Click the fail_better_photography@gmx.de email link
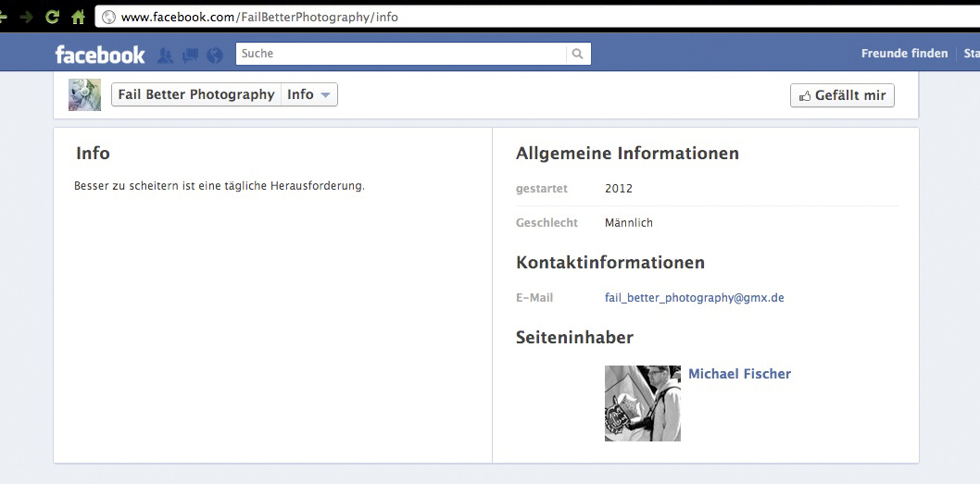The width and height of the screenshot is (980, 484). pyautogui.click(x=694, y=298)
